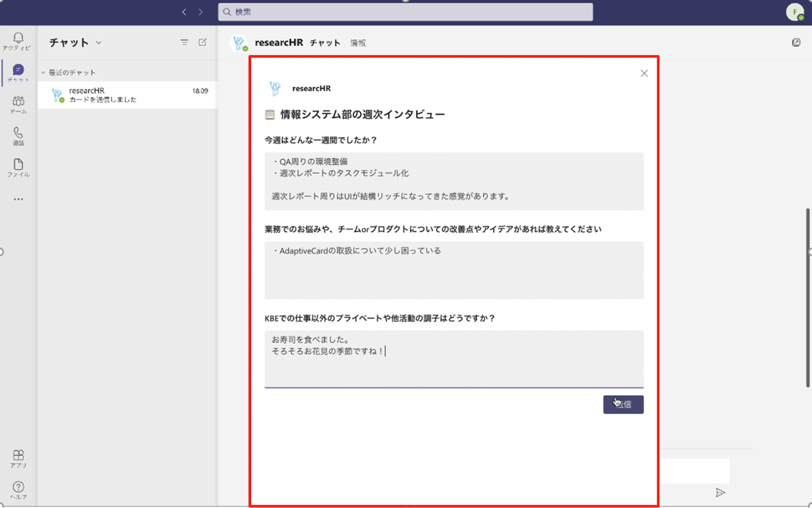Viewport: 812px width, 508px height.
Task: Click the pop-out chat icon
Action: point(796,43)
